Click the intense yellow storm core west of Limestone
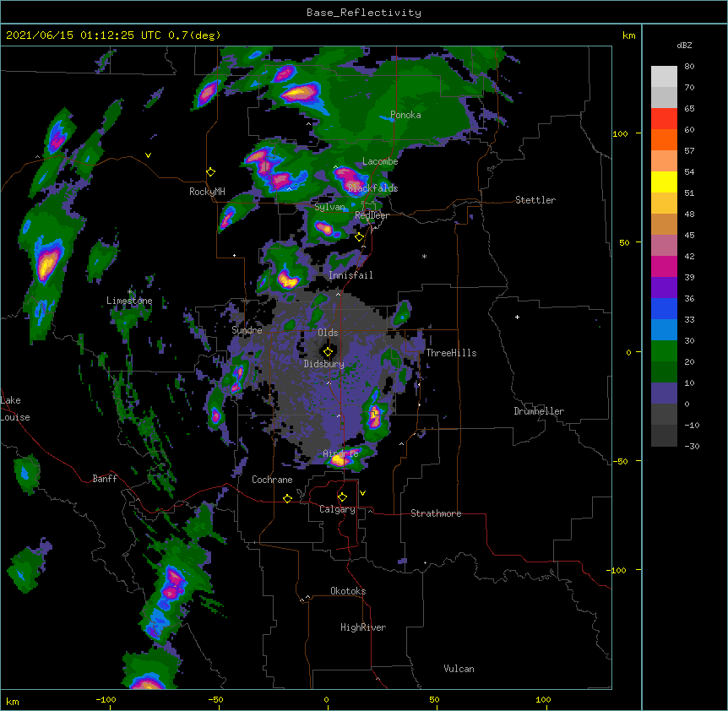 tap(47, 264)
